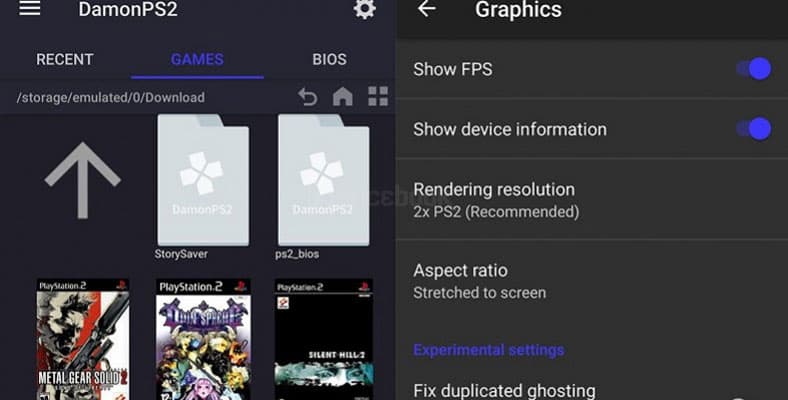Click the /storage/emulated/0/Download path
788x400 pixels.
click(111, 97)
